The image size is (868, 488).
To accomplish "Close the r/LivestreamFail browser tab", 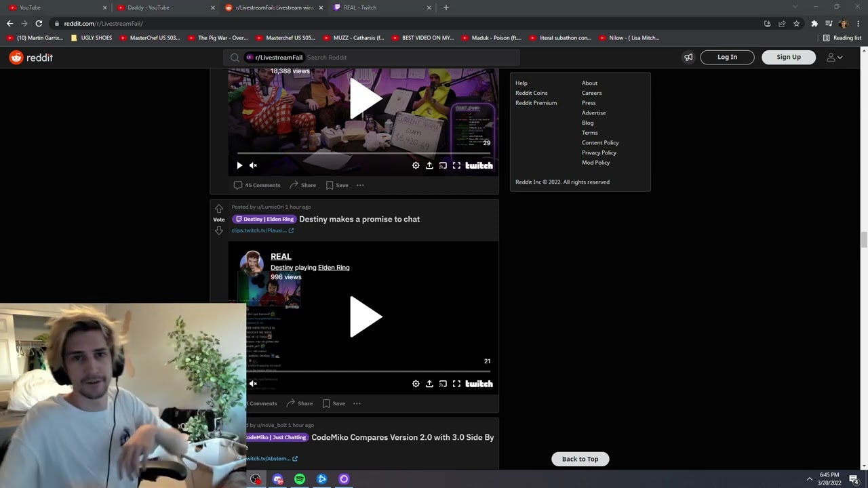I will pyautogui.click(x=321, y=7).
